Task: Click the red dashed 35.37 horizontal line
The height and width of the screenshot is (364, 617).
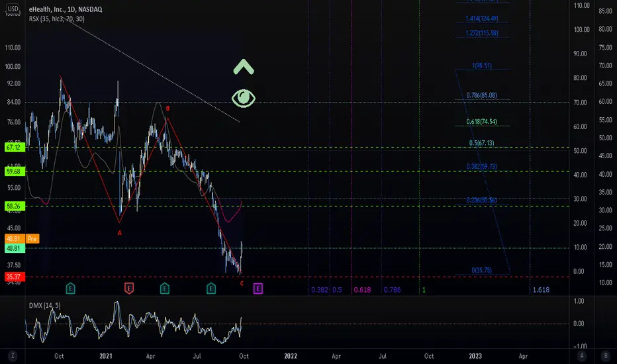Action: coord(297,277)
